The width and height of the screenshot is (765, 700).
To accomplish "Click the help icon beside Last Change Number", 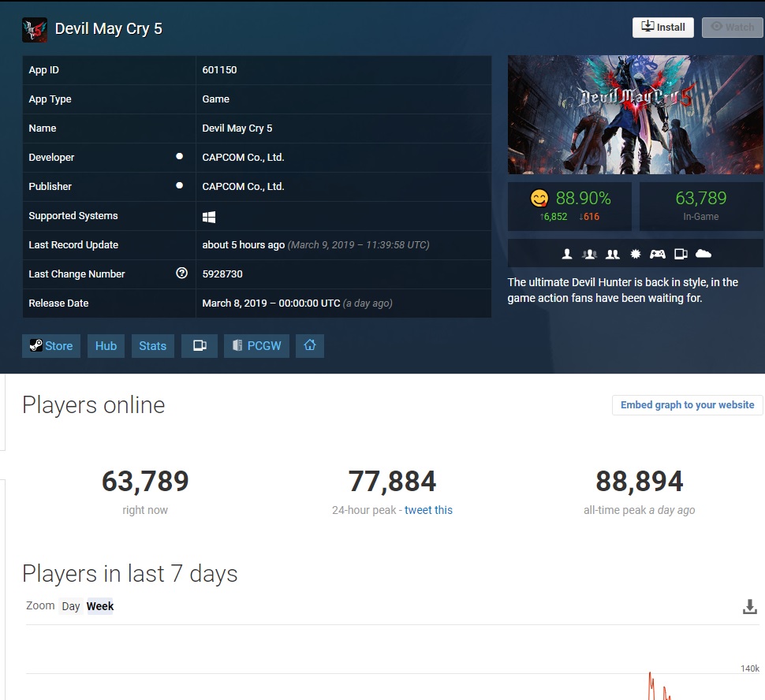I will (x=181, y=274).
